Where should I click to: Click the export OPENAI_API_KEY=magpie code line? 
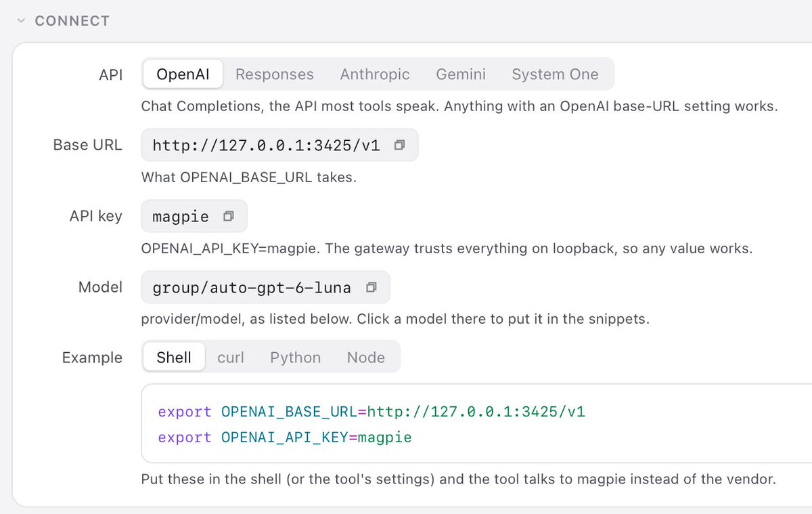[x=285, y=437]
